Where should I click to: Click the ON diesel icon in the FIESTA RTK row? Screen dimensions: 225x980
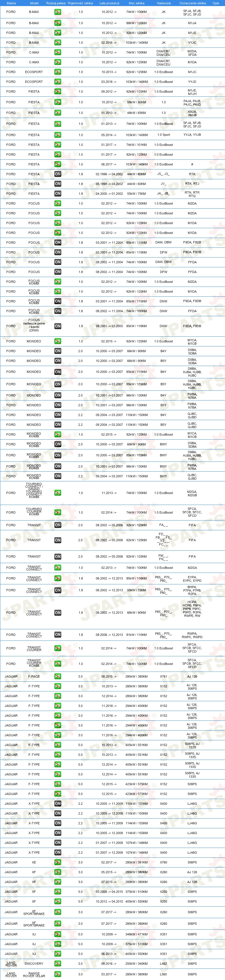coord(58,174)
